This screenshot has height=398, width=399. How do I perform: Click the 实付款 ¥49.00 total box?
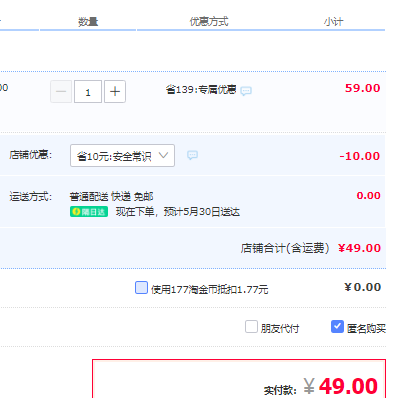pyautogui.click(x=239, y=379)
